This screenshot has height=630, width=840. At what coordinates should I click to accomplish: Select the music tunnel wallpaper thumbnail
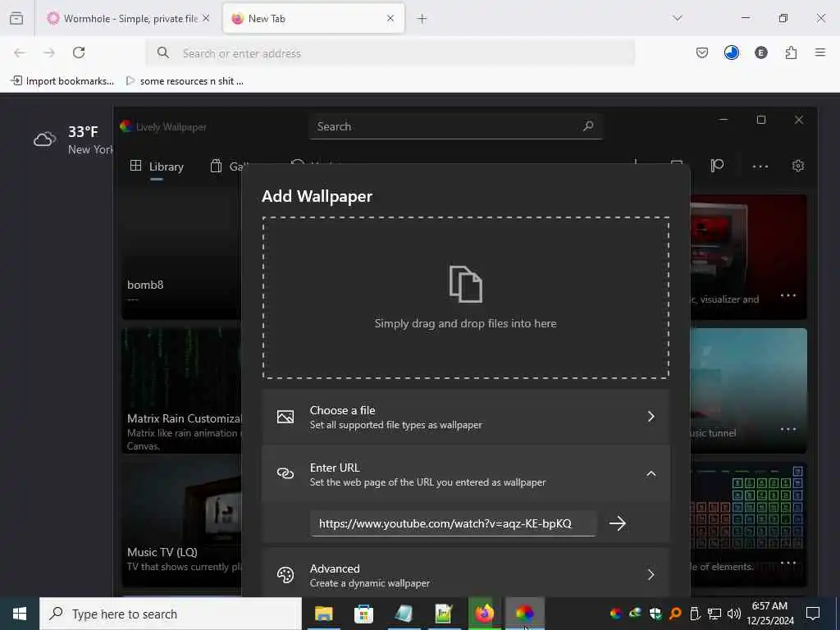click(748, 391)
